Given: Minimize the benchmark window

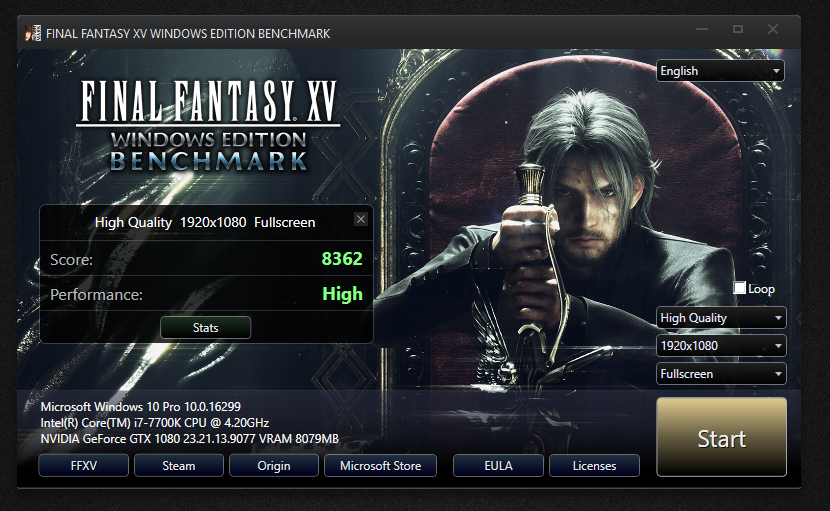Looking at the screenshot, I should pos(702,29).
